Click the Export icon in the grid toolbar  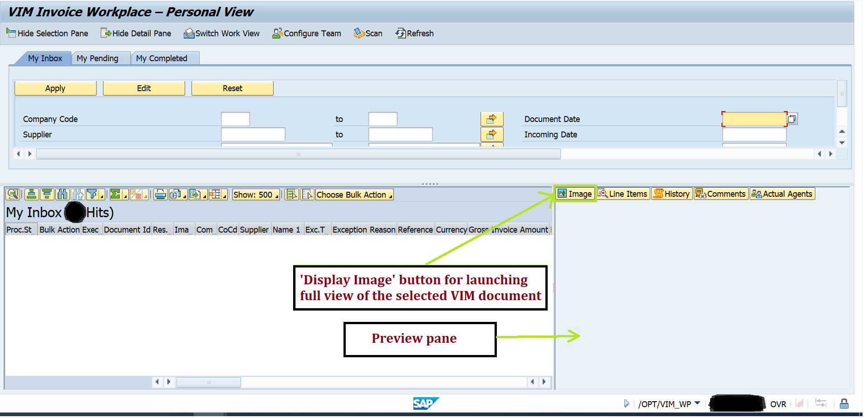[x=196, y=194]
